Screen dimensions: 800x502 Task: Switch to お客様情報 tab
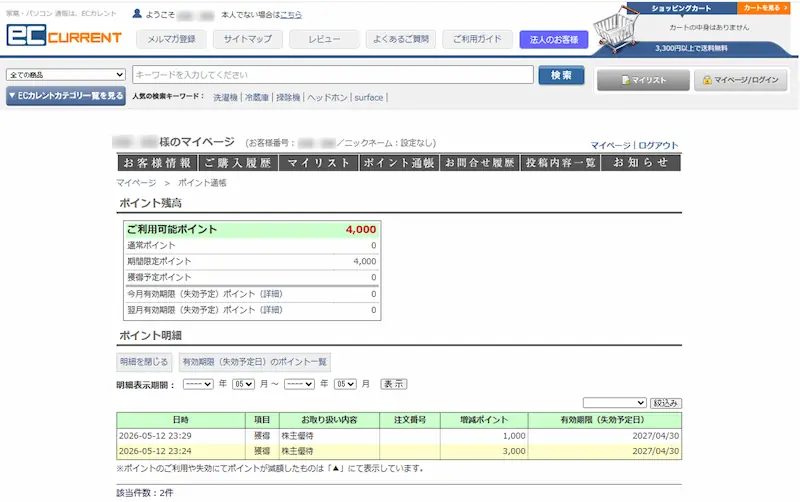[157, 163]
